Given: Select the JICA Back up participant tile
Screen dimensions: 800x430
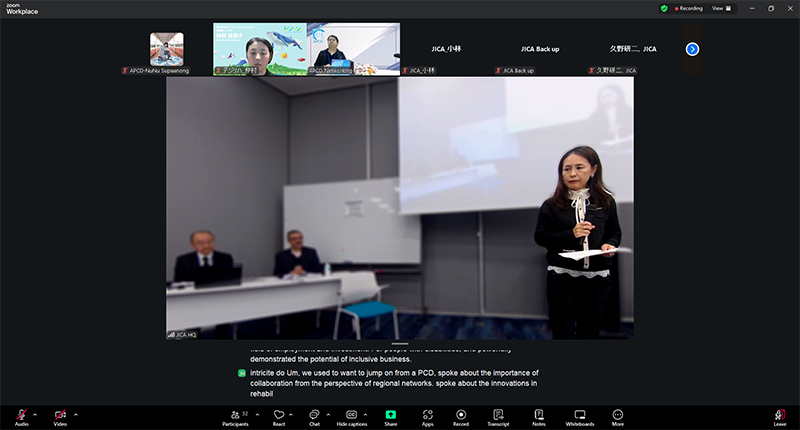Looking at the screenshot, I should pyautogui.click(x=540, y=49).
